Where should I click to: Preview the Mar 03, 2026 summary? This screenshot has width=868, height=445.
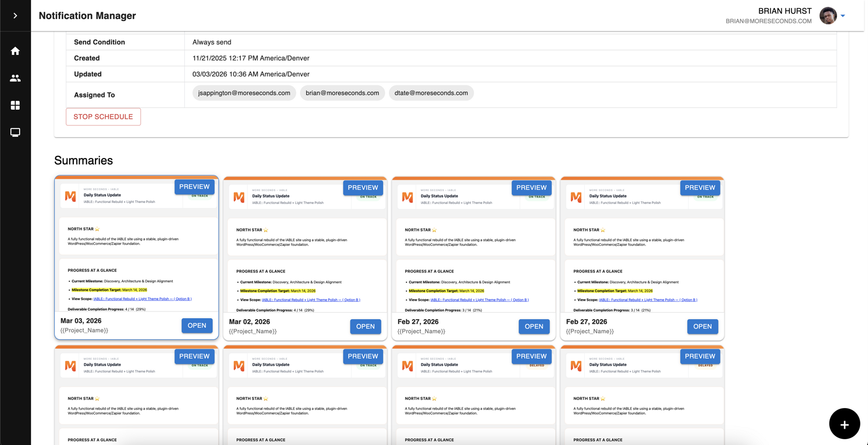[x=194, y=187]
